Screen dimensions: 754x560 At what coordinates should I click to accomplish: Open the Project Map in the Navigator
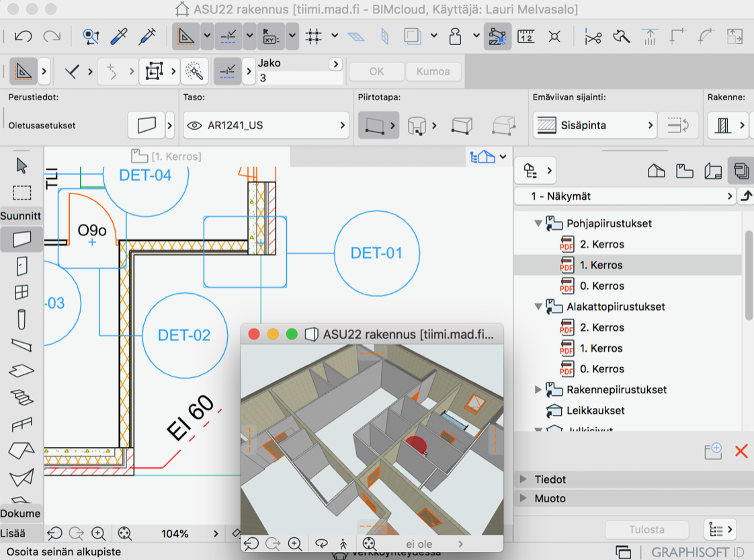click(x=657, y=171)
